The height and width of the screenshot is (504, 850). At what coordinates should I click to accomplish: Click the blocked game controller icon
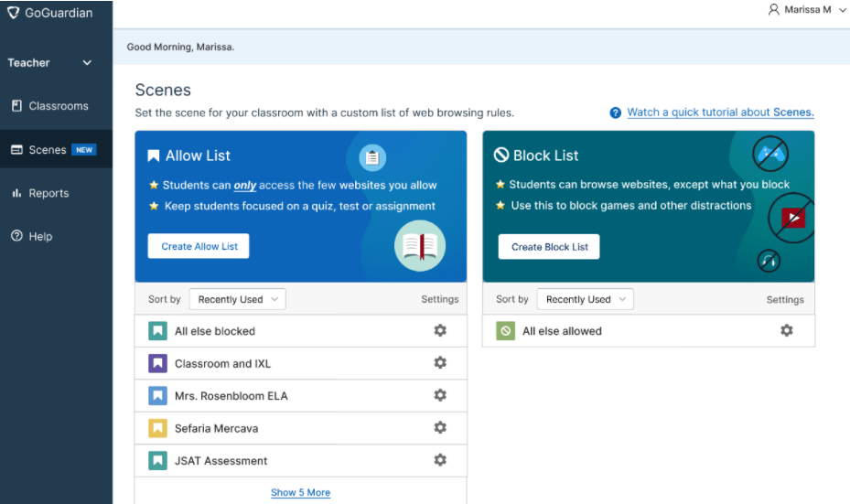(x=770, y=154)
